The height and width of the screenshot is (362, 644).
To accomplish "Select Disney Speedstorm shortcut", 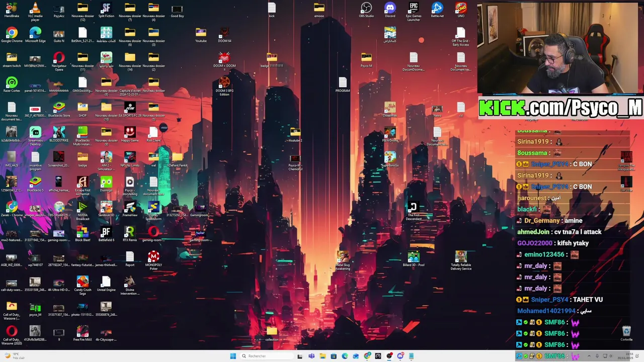I will coord(153,211).
